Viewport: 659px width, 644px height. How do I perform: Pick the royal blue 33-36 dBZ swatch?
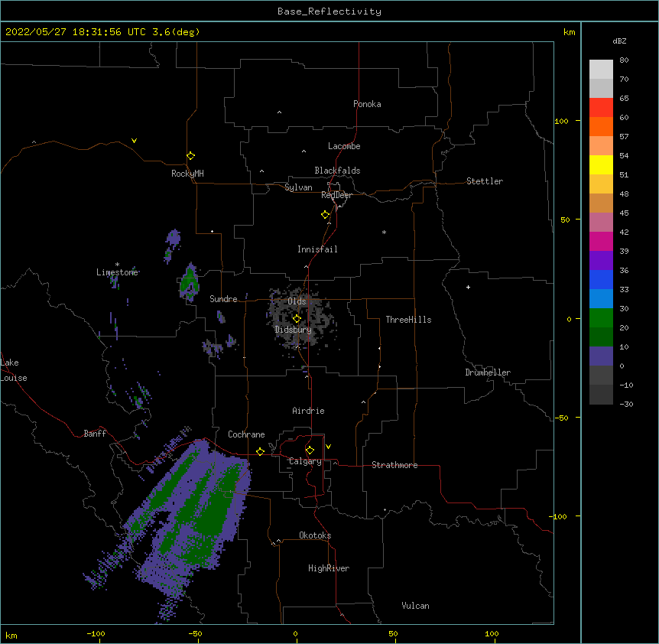click(601, 279)
